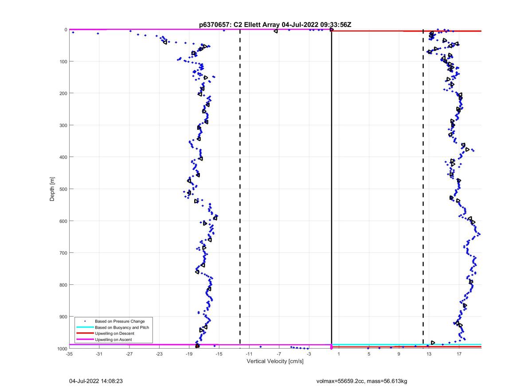Click the 'Depth [m]' y-axis label
Image resolution: width=532 pixels, height=392 pixels.
click(52, 189)
